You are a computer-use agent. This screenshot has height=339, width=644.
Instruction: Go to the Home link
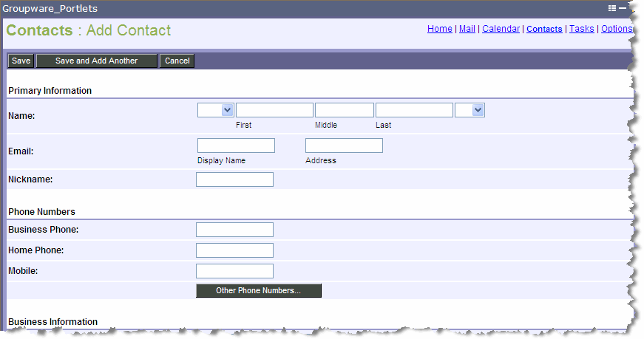[x=439, y=29]
